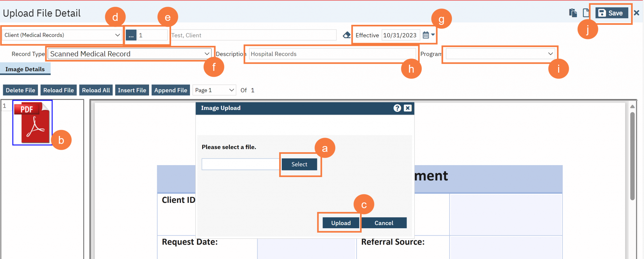Select the PDF page thumbnail
Image resolution: width=644 pixels, height=259 pixels.
pyautogui.click(x=32, y=122)
